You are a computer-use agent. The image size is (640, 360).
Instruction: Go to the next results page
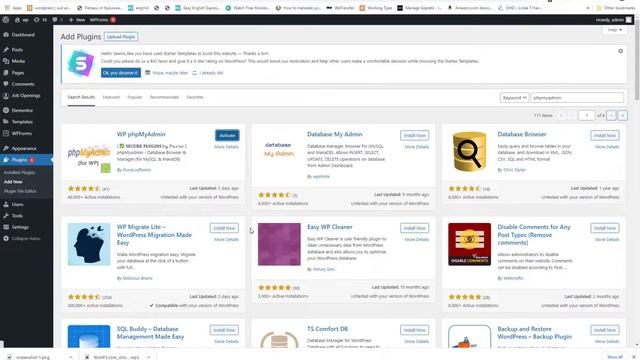[x=611, y=116]
